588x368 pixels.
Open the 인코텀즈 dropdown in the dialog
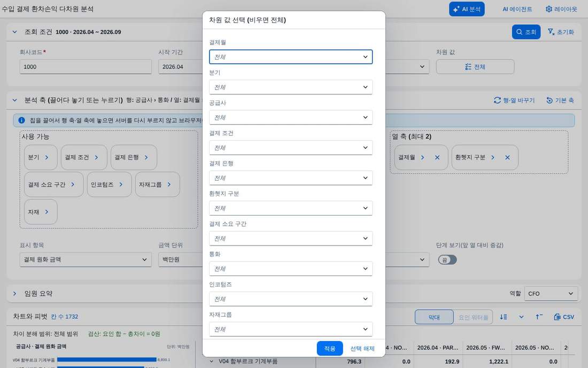[x=291, y=299]
